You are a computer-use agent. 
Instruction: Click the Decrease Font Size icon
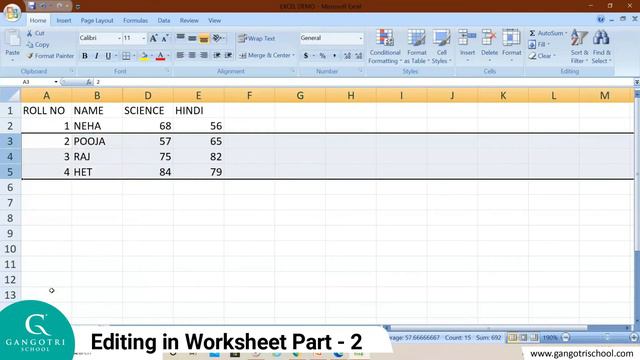pos(165,38)
